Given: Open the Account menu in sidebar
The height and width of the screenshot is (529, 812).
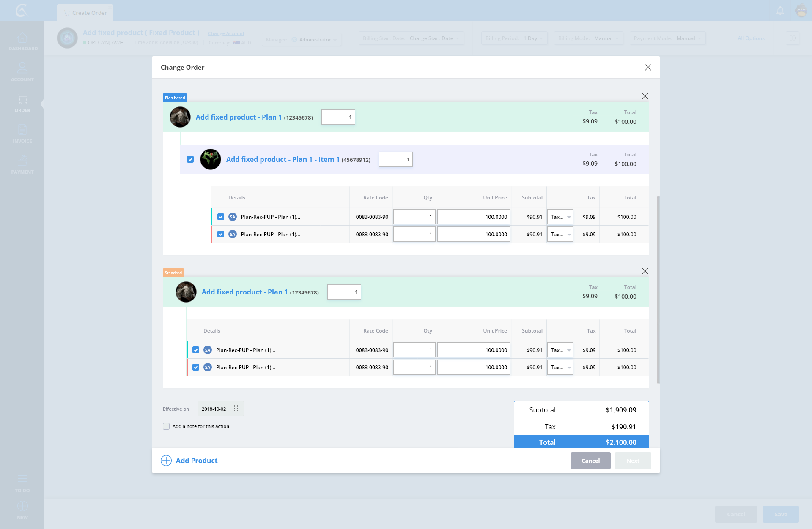Looking at the screenshot, I should click(x=22, y=72).
